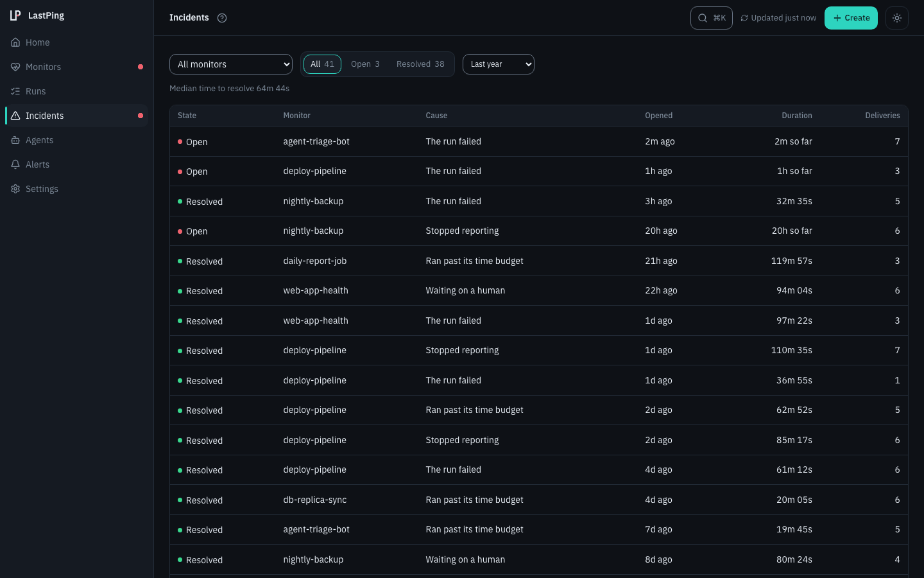Sort by the State column header
Image resolution: width=924 pixels, height=578 pixels.
coord(187,116)
